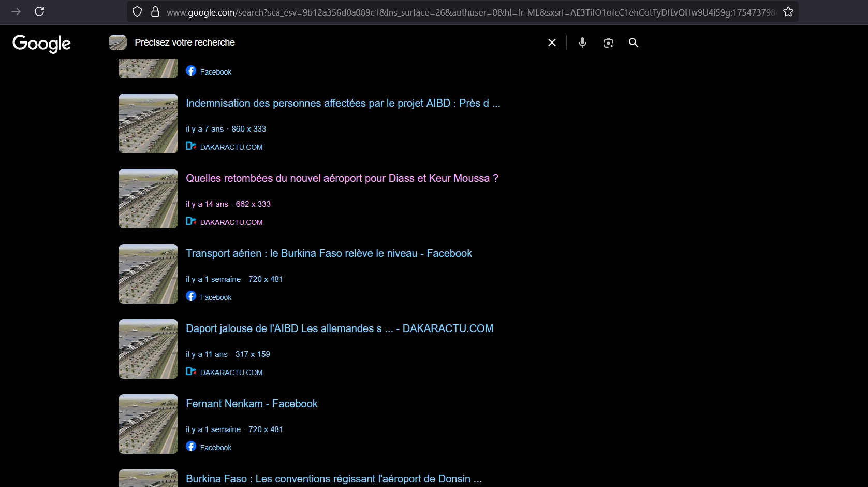Open 'Daport jalouse de l'AIBD' result
The width and height of the screenshot is (868, 487).
pos(339,328)
